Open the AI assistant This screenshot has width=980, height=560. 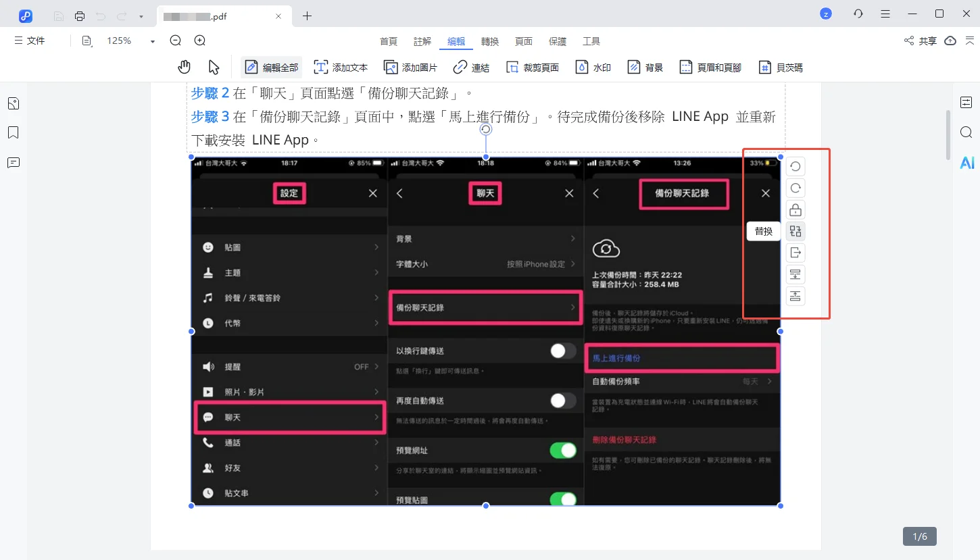(967, 162)
